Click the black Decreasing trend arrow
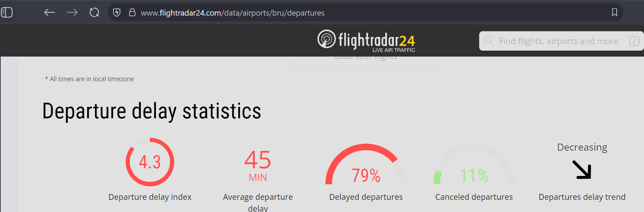 582,170
